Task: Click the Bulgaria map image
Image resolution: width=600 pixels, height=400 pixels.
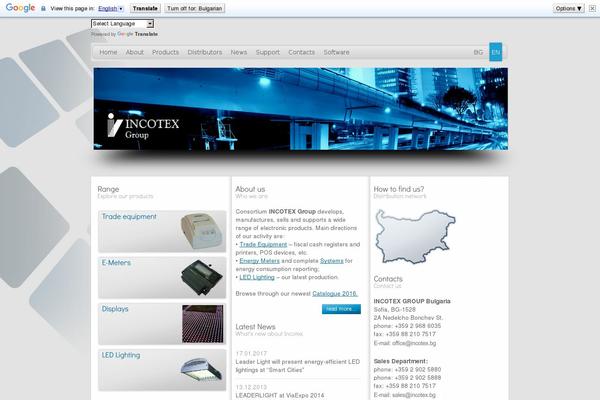Action: [415, 236]
